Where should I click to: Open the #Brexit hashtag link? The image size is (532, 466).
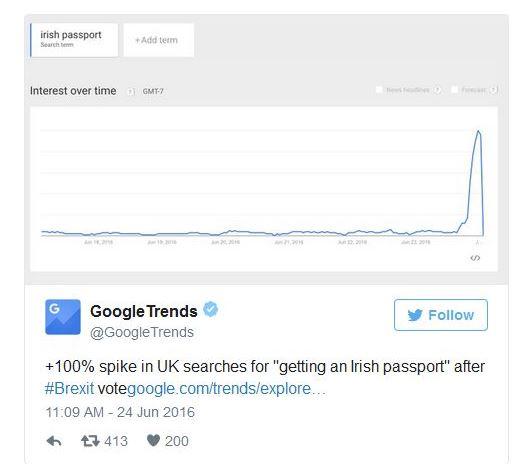click(x=69, y=388)
